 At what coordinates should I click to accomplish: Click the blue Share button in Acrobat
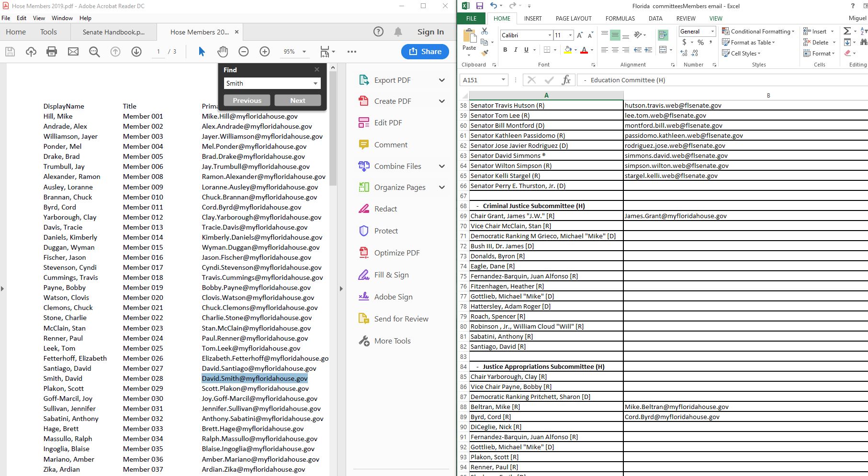(425, 52)
